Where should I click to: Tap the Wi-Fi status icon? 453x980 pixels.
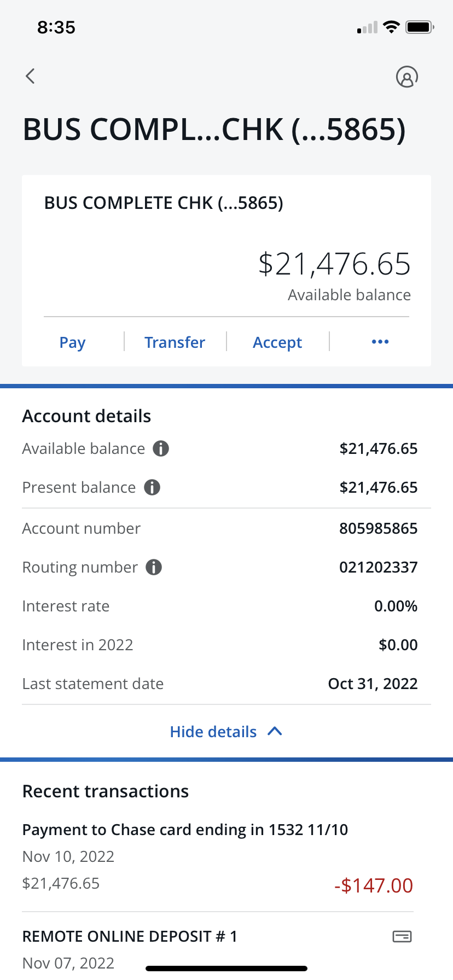391,27
